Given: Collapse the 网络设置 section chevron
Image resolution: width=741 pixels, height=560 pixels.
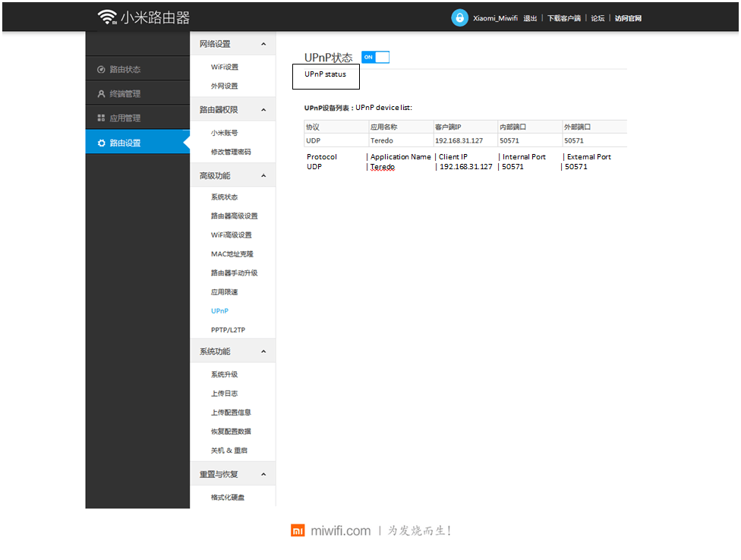Looking at the screenshot, I should tap(263, 44).
